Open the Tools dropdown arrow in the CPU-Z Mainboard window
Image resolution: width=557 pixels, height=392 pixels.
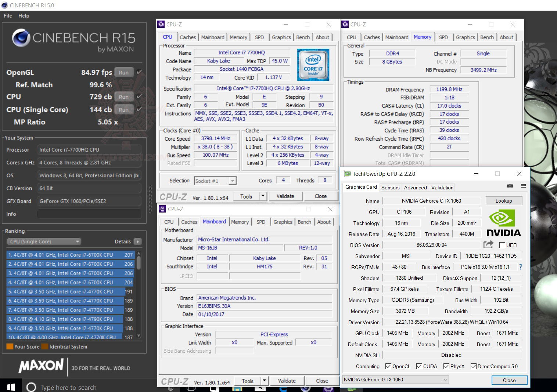coord(264,381)
